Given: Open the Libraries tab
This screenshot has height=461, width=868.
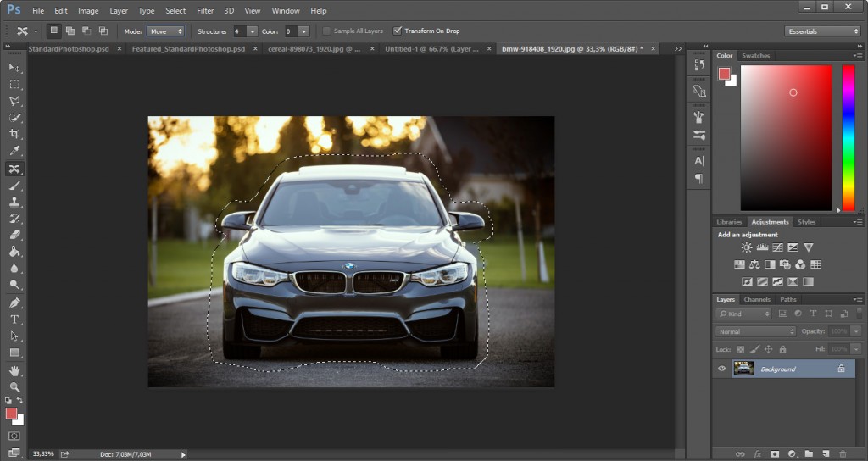Looking at the screenshot, I should pyautogui.click(x=729, y=222).
